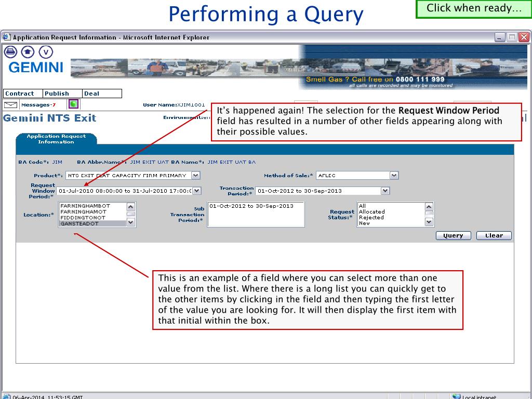Select the Application Request Information tab
This screenshot has height=399, width=532.
pyautogui.click(x=56, y=139)
